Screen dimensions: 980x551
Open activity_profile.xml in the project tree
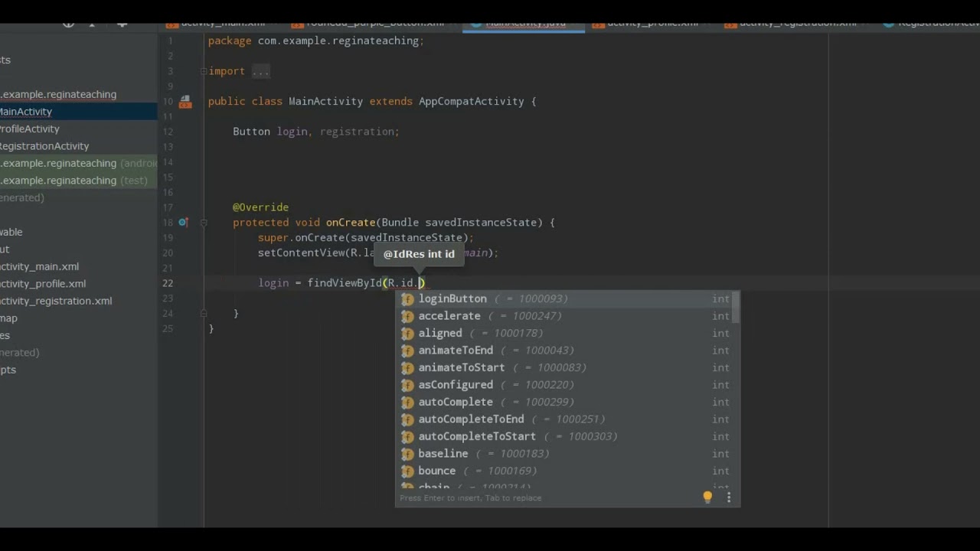(x=43, y=284)
